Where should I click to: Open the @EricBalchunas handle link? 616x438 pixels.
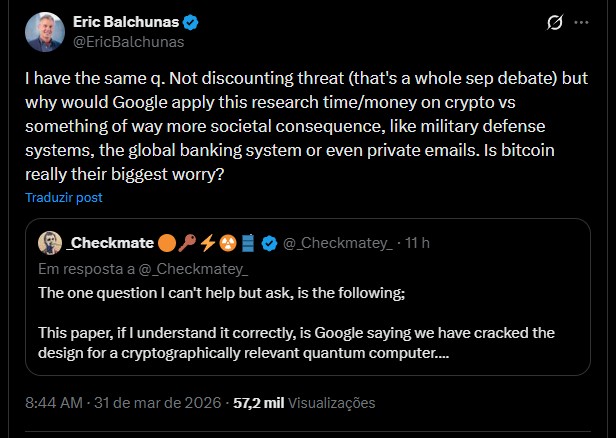coord(129,42)
